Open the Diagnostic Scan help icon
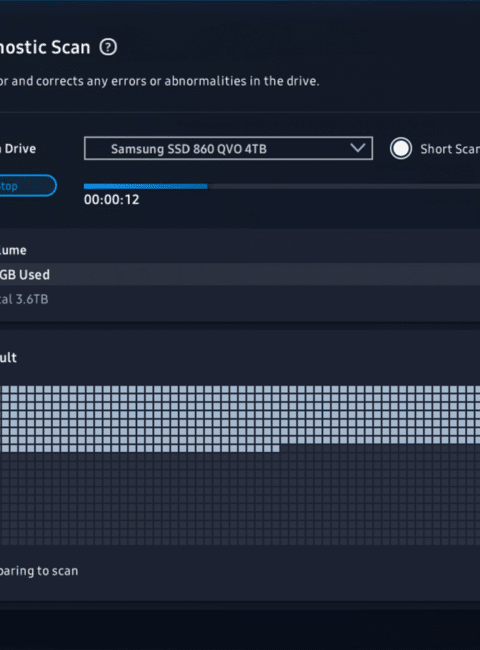480x650 pixels. pos(108,47)
